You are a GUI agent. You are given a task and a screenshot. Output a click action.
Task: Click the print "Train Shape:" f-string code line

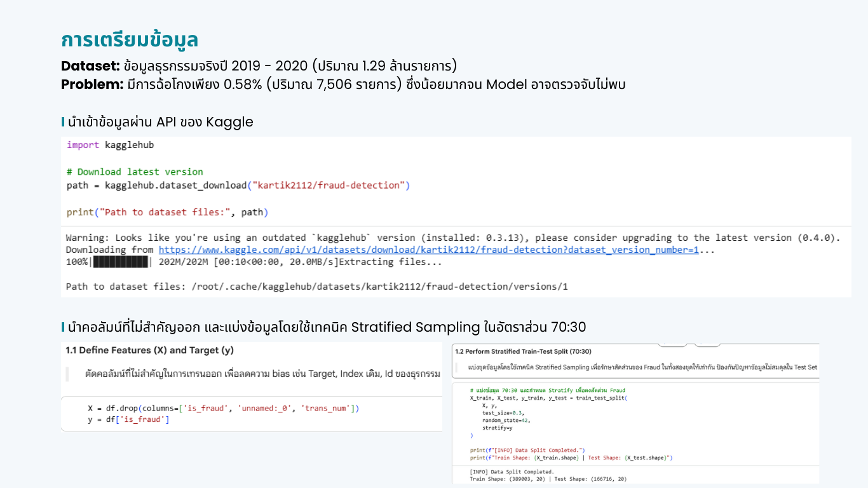pos(571,457)
